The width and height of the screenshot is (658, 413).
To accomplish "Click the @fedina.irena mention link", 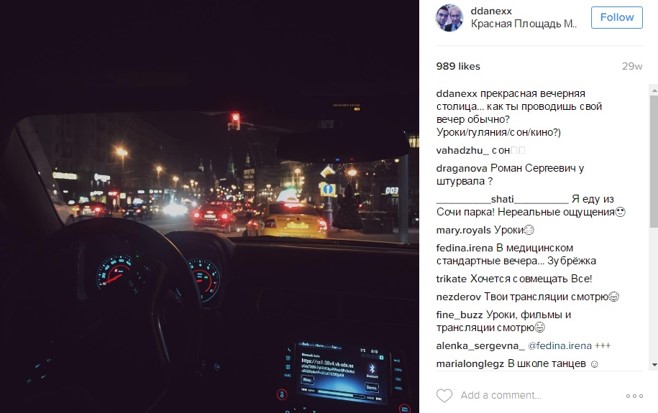I will click(560, 346).
